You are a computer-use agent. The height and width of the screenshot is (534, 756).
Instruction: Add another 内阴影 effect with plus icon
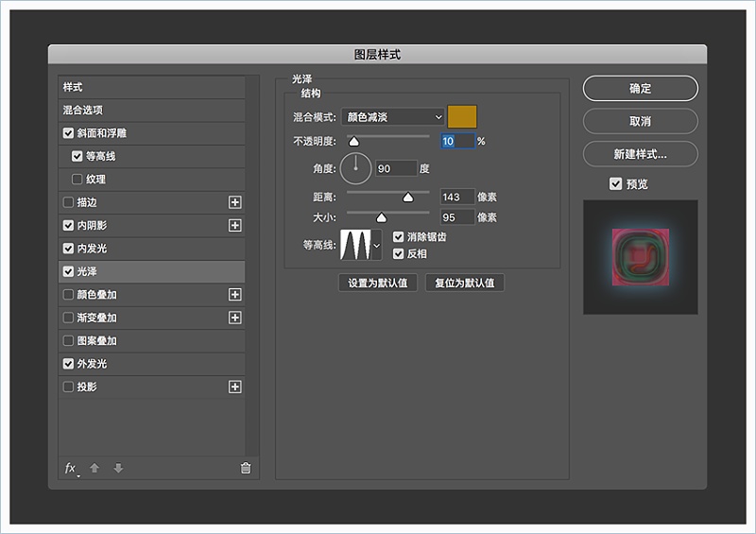click(x=235, y=225)
